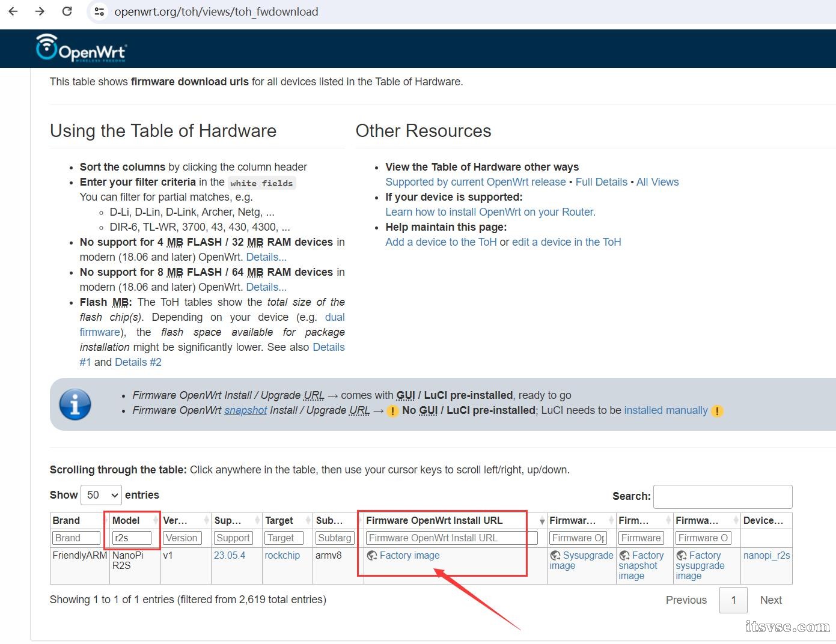Image resolution: width=836 pixels, height=644 pixels.
Task: Open edit a device in the ToH link
Action: [567, 242]
